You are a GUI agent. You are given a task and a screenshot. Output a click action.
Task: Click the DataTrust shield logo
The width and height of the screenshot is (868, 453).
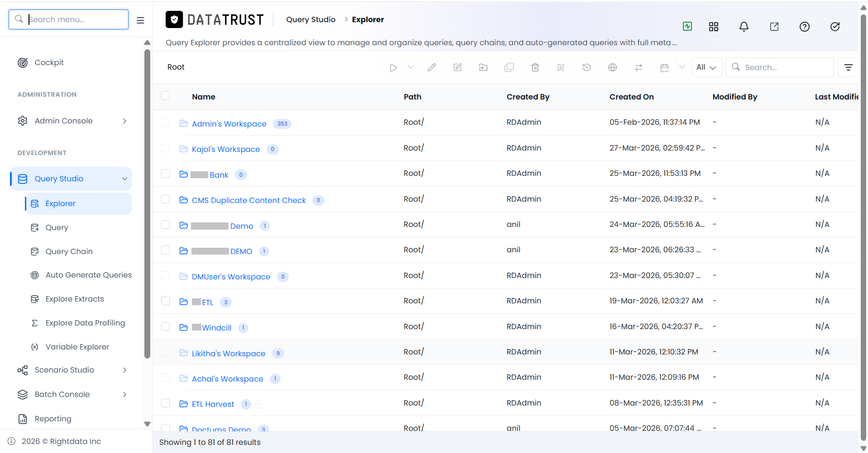174,19
